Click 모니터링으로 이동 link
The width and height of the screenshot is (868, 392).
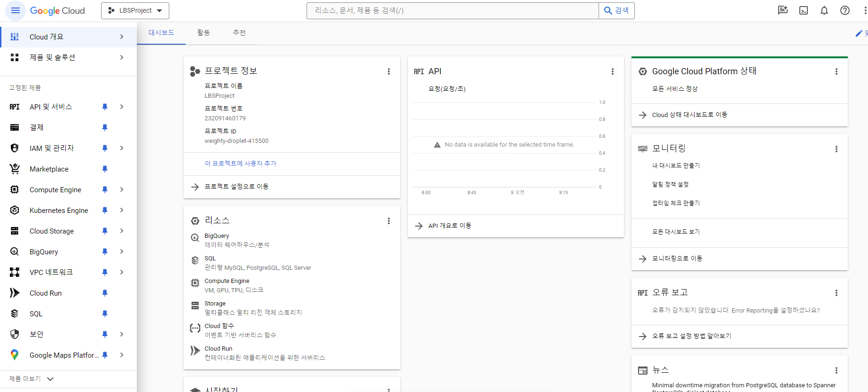(x=677, y=259)
